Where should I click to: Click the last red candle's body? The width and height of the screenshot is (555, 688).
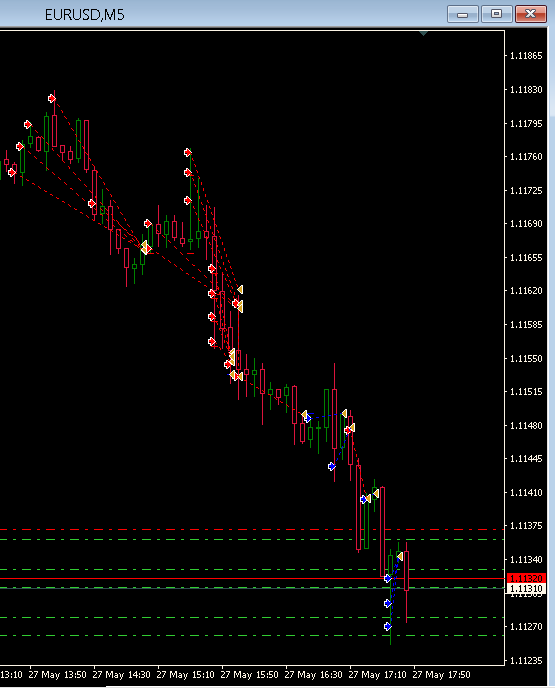407,571
